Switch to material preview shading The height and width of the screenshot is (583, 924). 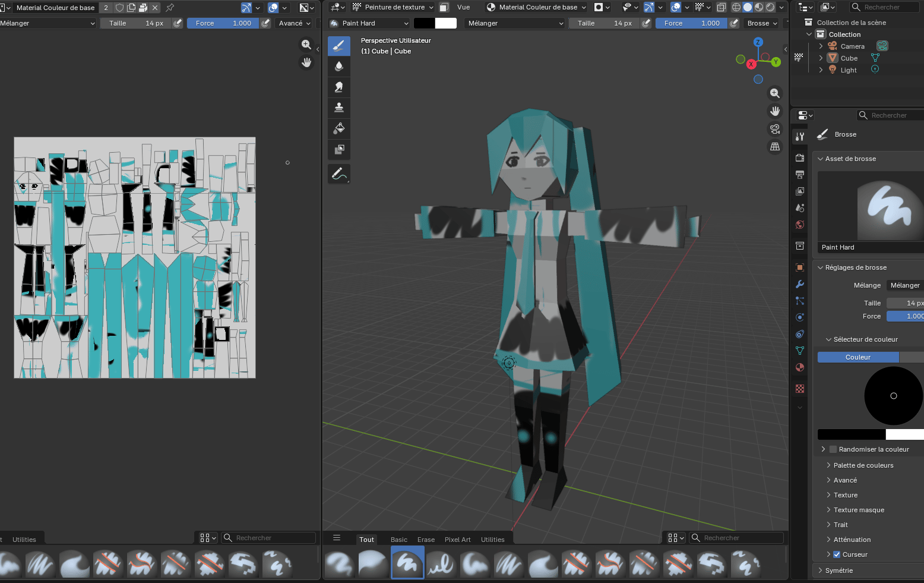(759, 7)
